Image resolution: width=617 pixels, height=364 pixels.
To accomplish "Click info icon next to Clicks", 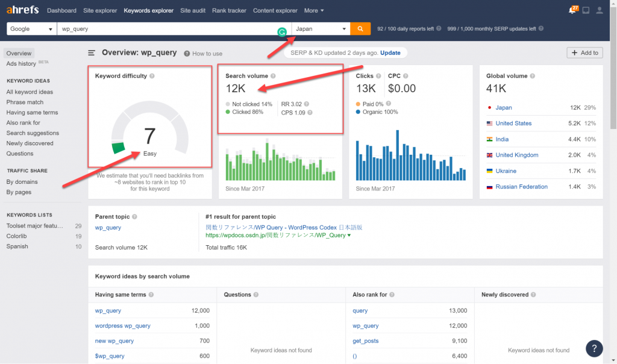I will tap(378, 76).
